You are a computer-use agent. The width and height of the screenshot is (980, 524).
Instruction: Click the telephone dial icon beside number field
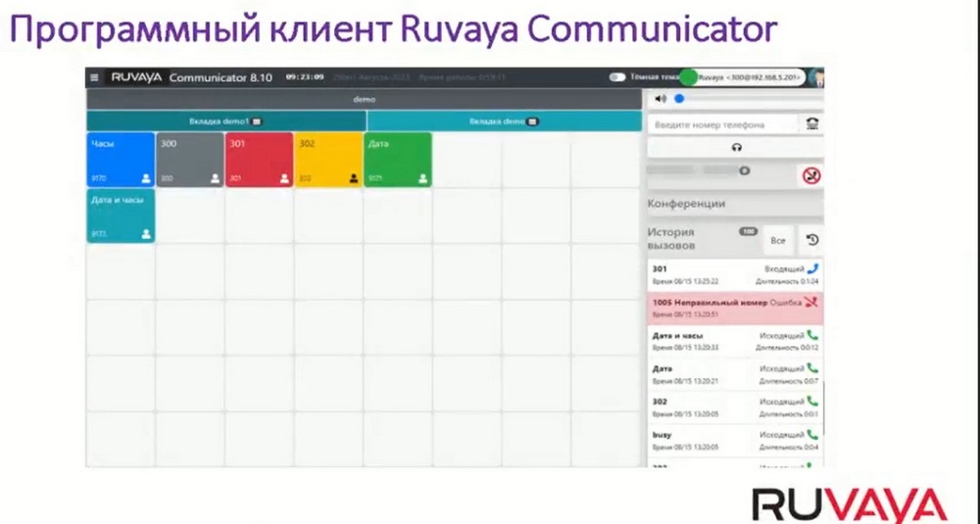811,123
